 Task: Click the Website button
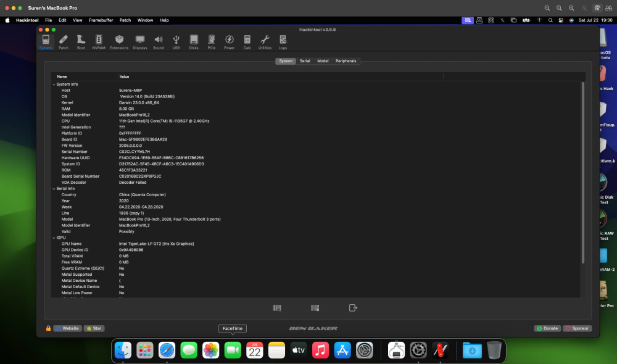[68, 328]
